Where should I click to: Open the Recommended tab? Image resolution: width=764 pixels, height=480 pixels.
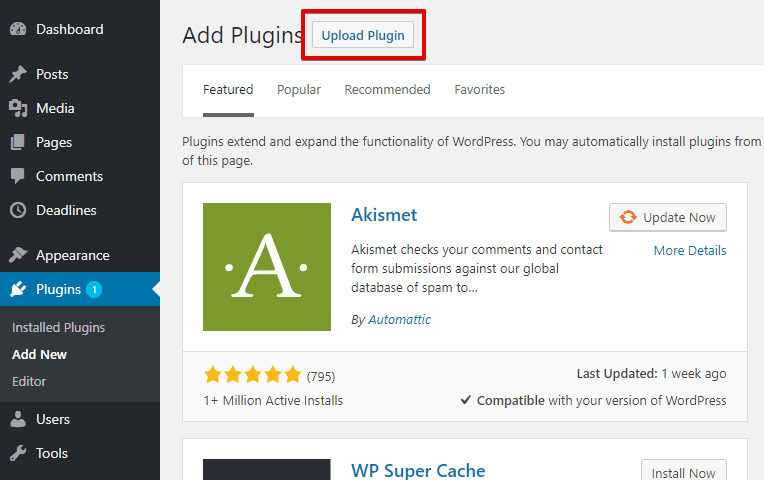(387, 90)
